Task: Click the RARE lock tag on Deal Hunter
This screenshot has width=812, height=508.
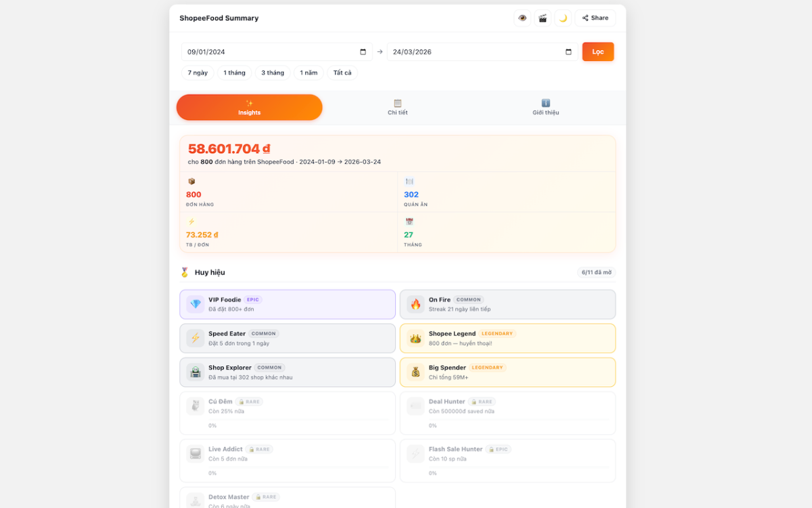Action: [x=482, y=402]
